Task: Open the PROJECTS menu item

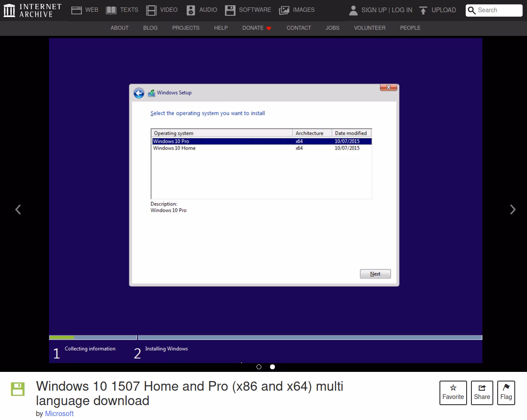Action: click(186, 28)
